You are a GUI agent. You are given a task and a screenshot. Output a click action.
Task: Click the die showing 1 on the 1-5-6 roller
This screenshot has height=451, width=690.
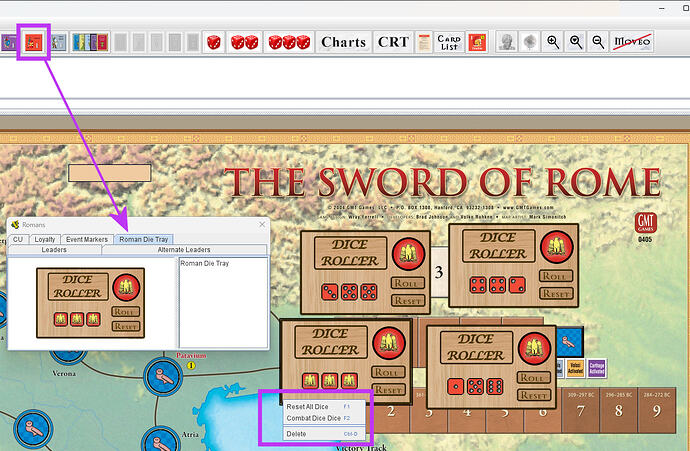[455, 387]
